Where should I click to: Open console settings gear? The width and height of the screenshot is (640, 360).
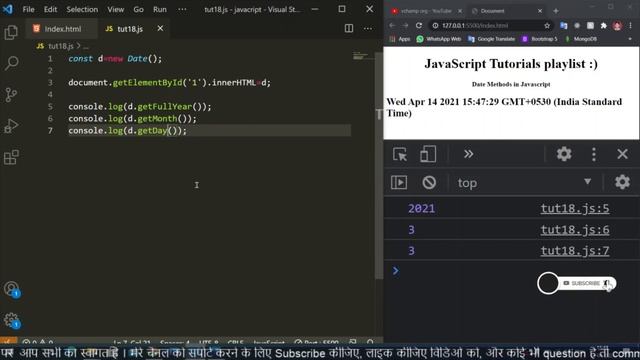pos(622,182)
